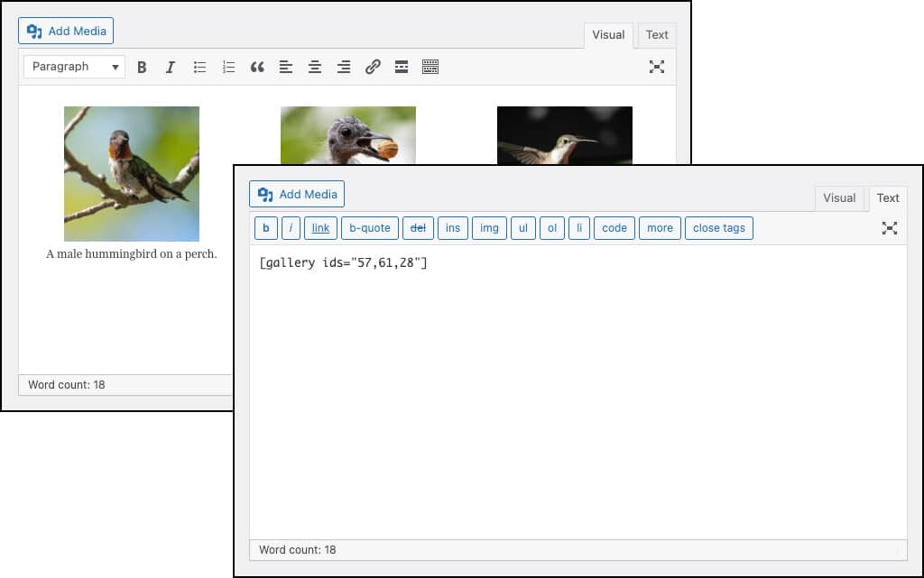Toggle bold formatting in the visual editor
The width and height of the screenshot is (924, 578).
[x=142, y=67]
